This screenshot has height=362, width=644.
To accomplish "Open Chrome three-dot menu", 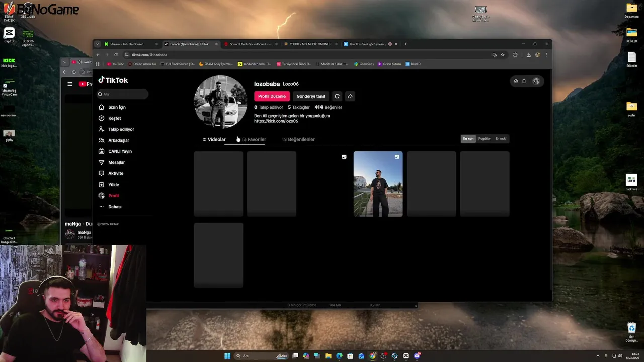I will 547,55.
